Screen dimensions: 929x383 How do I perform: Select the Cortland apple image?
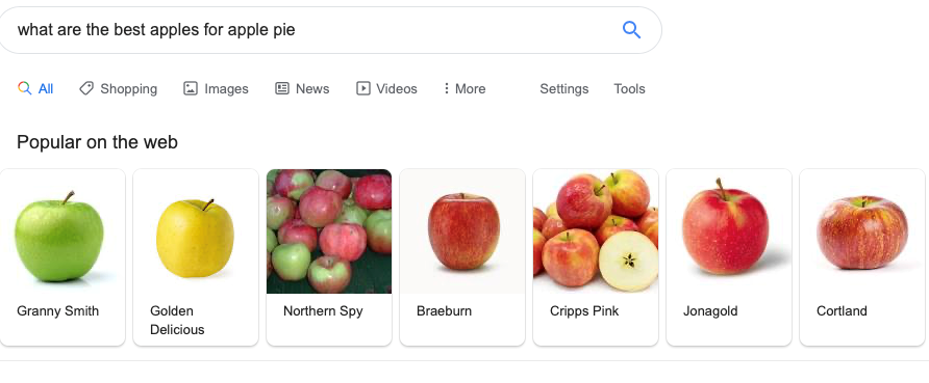tap(862, 232)
